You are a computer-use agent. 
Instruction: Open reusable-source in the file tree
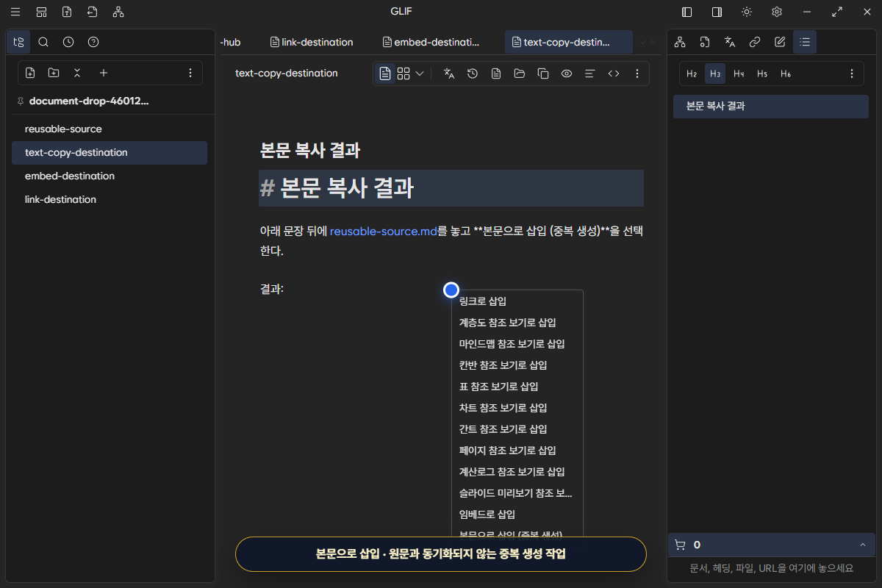[x=110, y=129]
